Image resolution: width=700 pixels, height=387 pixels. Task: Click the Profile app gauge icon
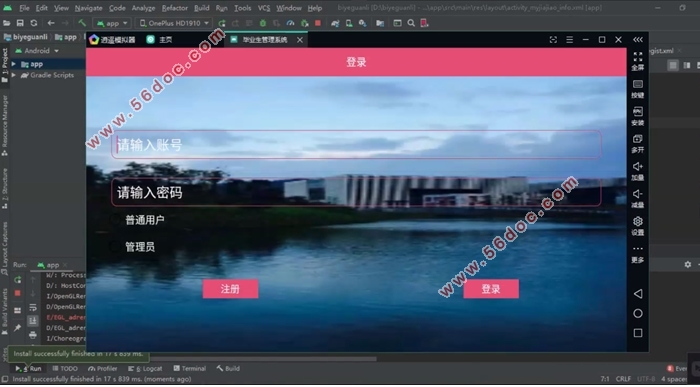point(291,23)
